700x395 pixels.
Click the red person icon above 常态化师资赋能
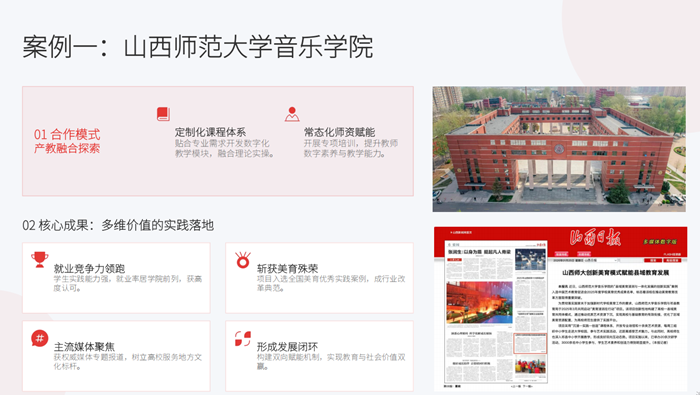tap(292, 114)
